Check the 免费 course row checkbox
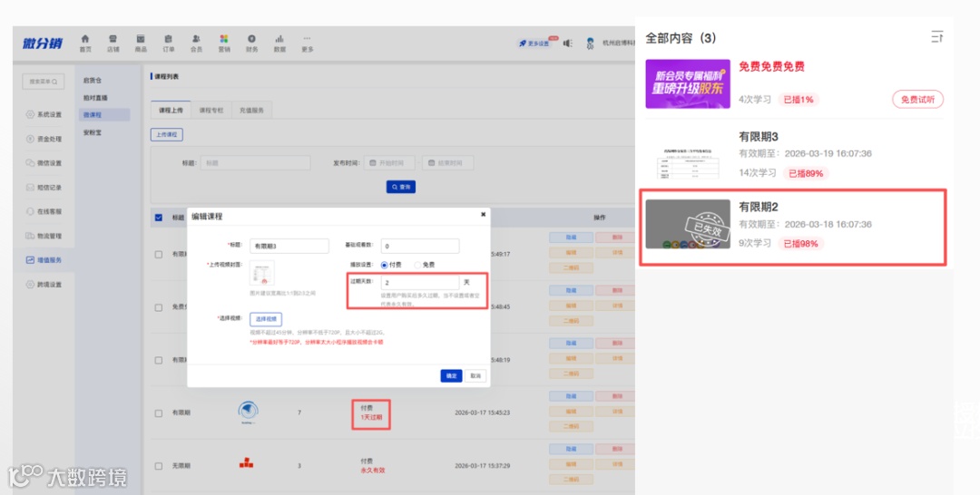Viewport: 980px width, 495px height. 158,307
